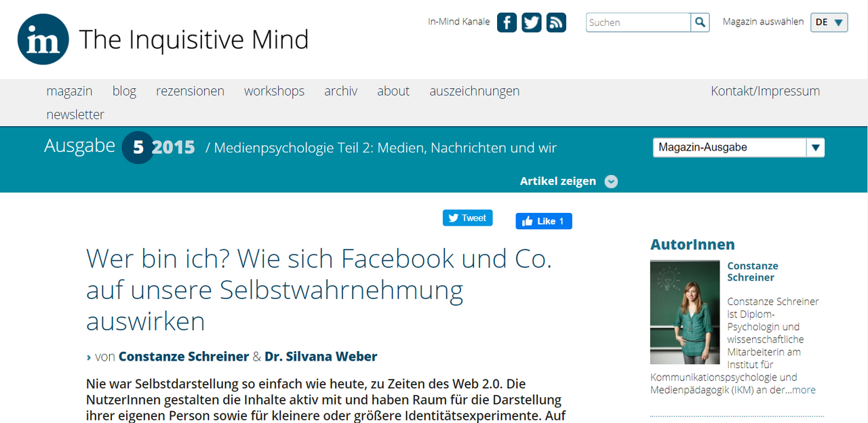The width and height of the screenshot is (868, 423).
Task: Expand the Artikel zeigen section
Action: (568, 181)
